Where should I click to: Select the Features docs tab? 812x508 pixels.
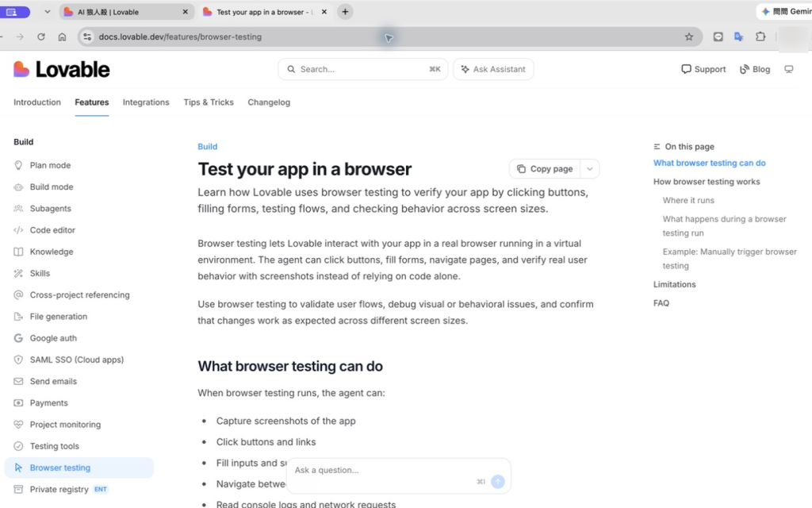pyautogui.click(x=92, y=102)
